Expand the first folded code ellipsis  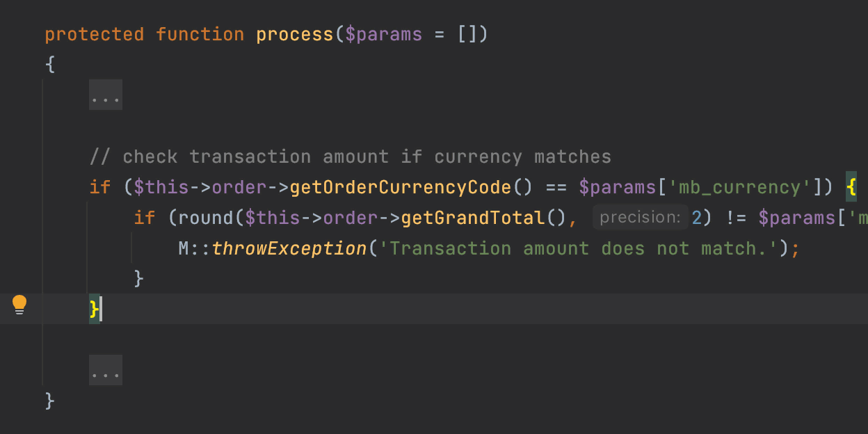click(106, 95)
